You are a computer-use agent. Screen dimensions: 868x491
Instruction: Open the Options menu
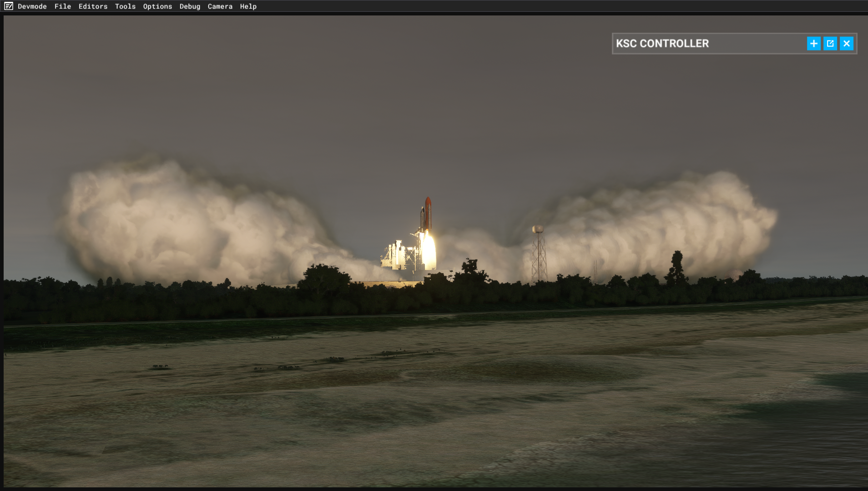157,6
